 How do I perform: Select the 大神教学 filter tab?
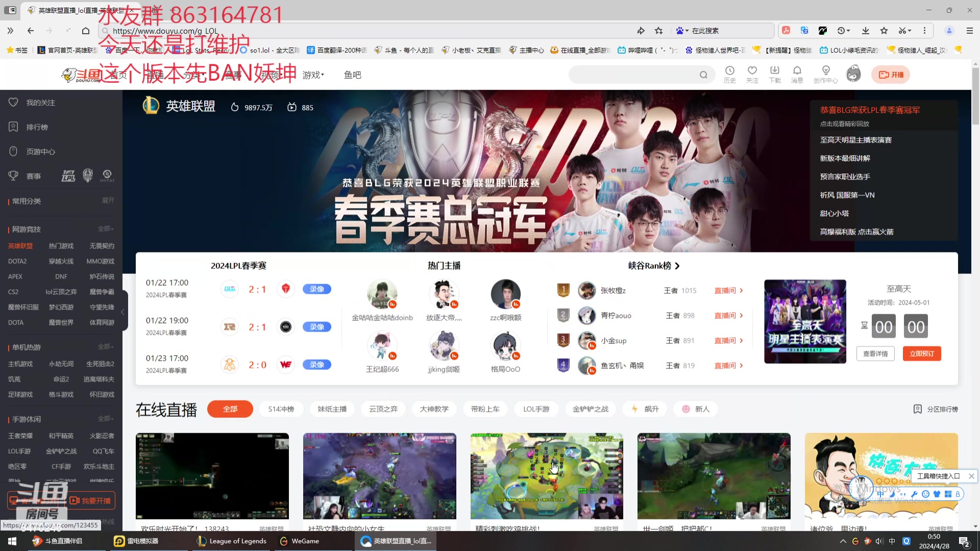[x=434, y=409]
